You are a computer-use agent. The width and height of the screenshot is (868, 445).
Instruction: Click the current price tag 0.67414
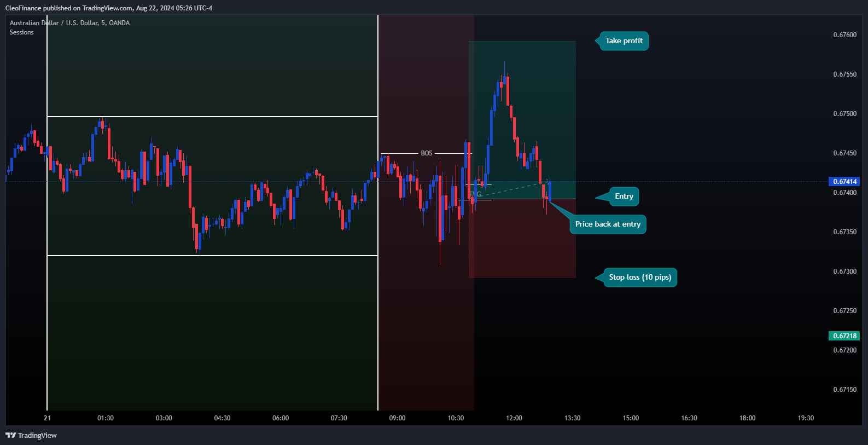coord(844,181)
